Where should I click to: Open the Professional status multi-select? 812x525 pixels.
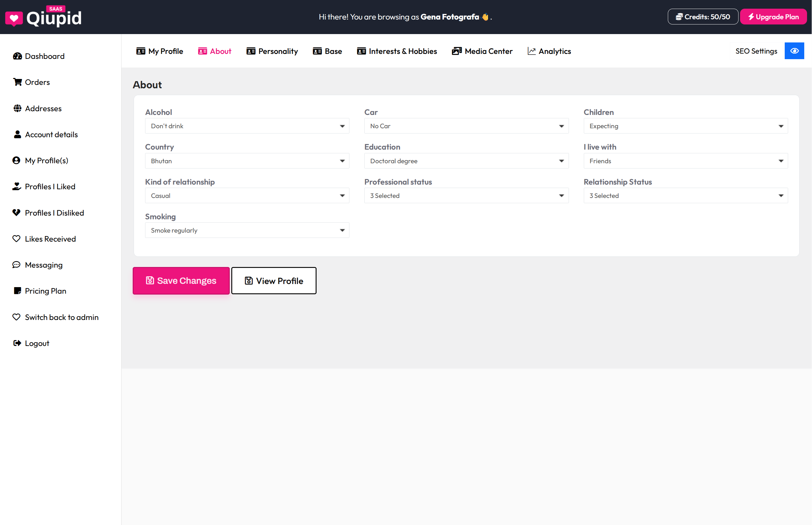466,195
